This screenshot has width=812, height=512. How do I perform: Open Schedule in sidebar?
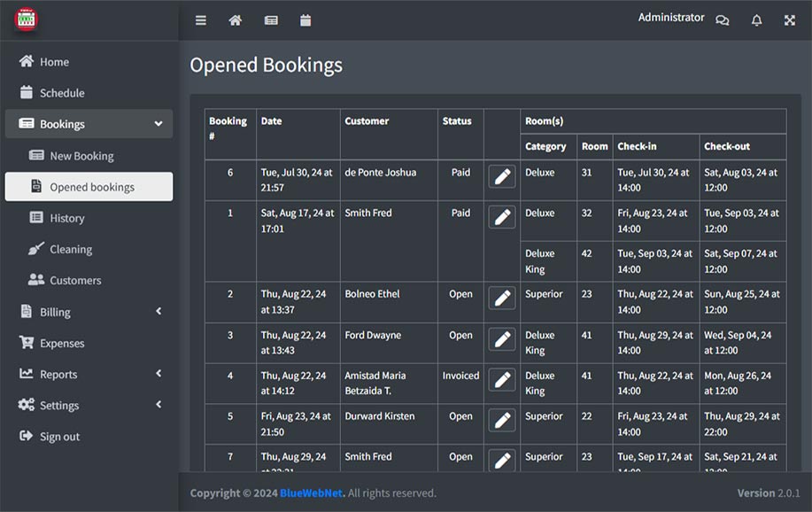click(89, 93)
